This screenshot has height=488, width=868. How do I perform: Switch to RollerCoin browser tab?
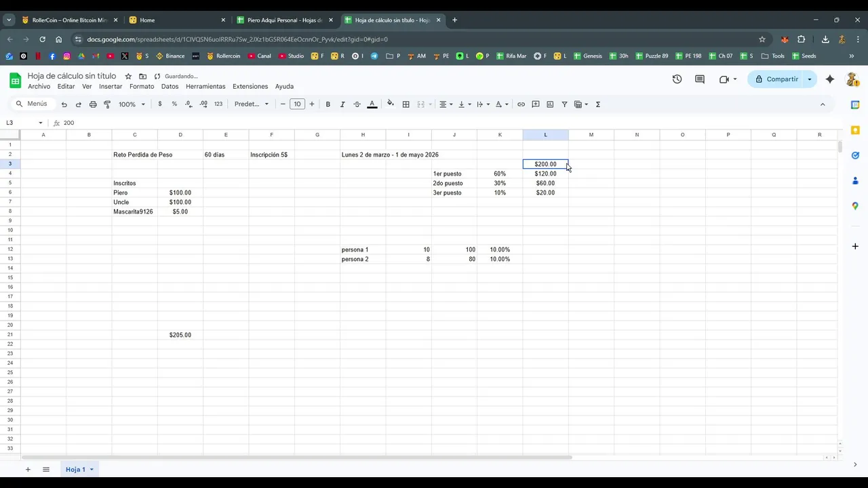[70, 20]
